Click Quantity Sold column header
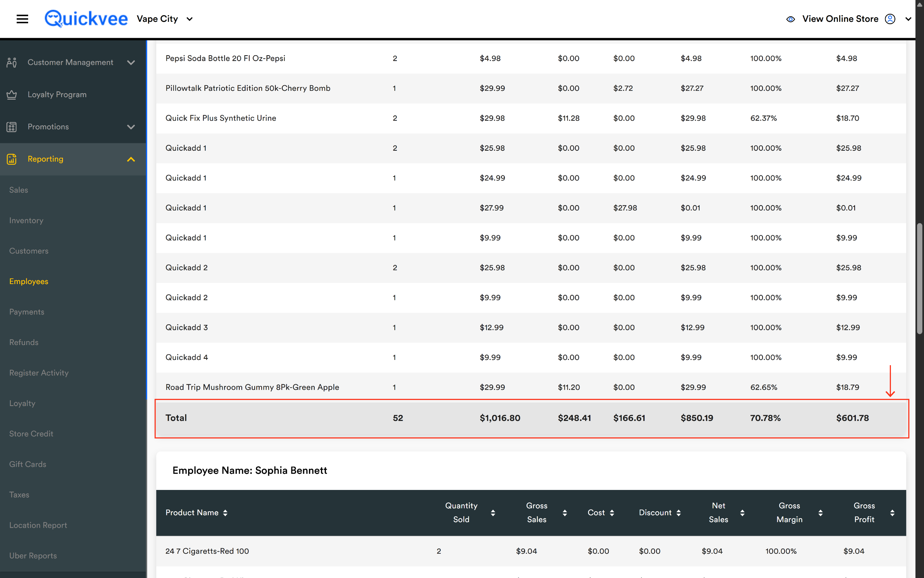The height and width of the screenshot is (578, 924). [461, 512]
